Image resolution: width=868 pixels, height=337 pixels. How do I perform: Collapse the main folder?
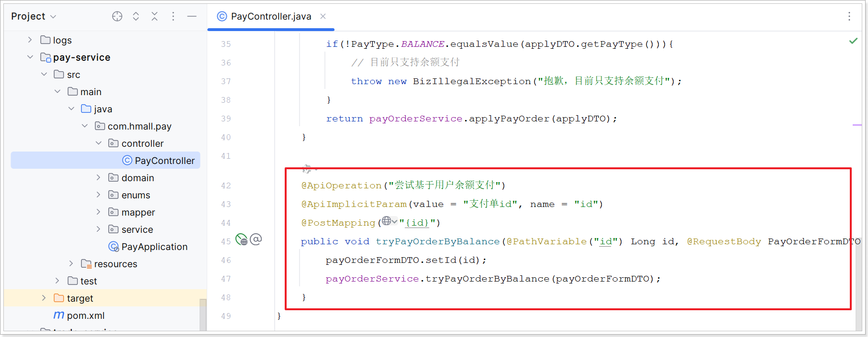57,92
